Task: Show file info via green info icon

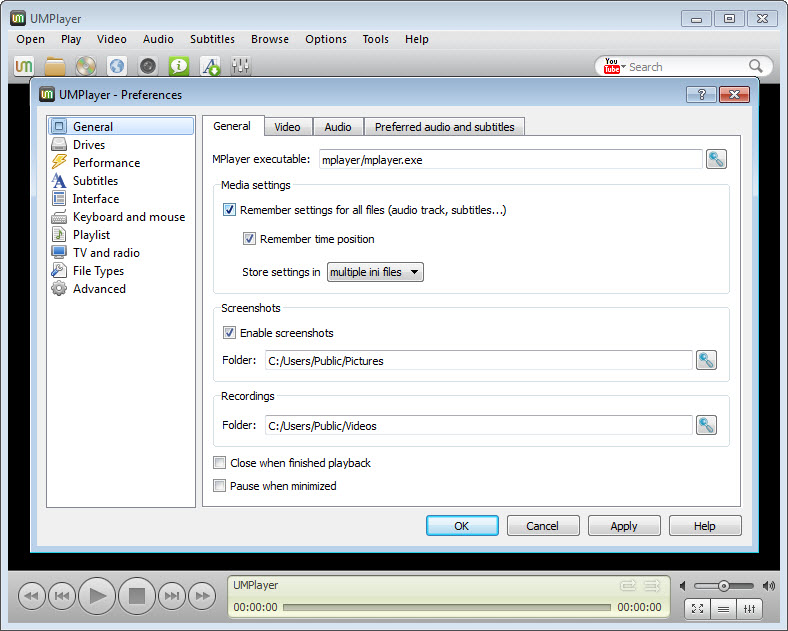Action: point(179,66)
